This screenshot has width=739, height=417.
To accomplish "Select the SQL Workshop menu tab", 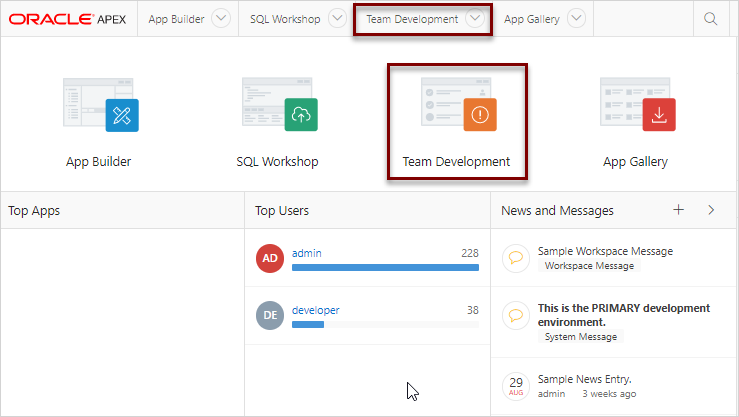I will (x=285, y=19).
